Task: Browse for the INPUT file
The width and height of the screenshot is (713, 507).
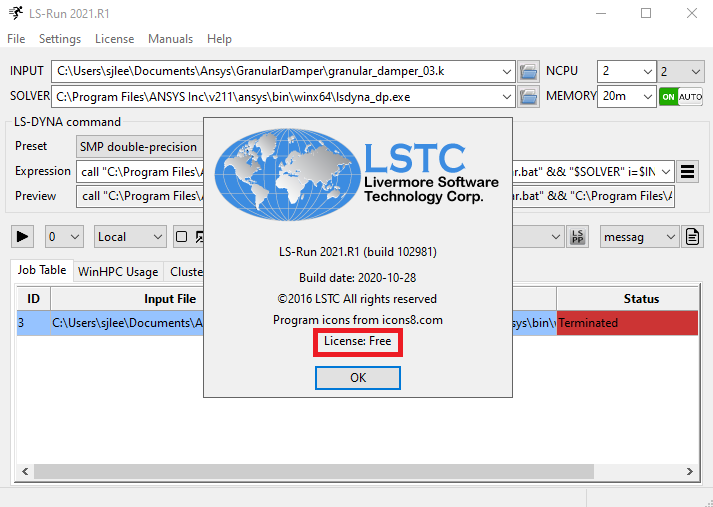Action: click(528, 71)
